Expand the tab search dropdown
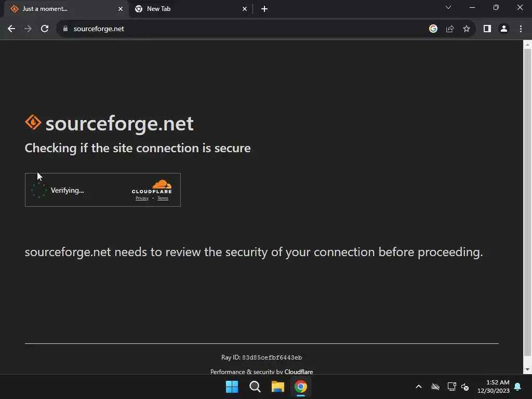The height and width of the screenshot is (399, 532). [448, 7]
